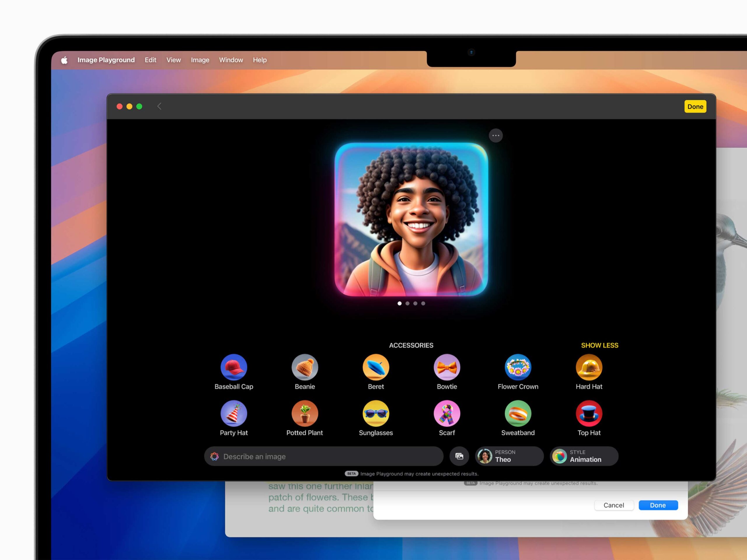Open the Image Playground menu
The height and width of the screenshot is (560, 747).
(x=106, y=60)
